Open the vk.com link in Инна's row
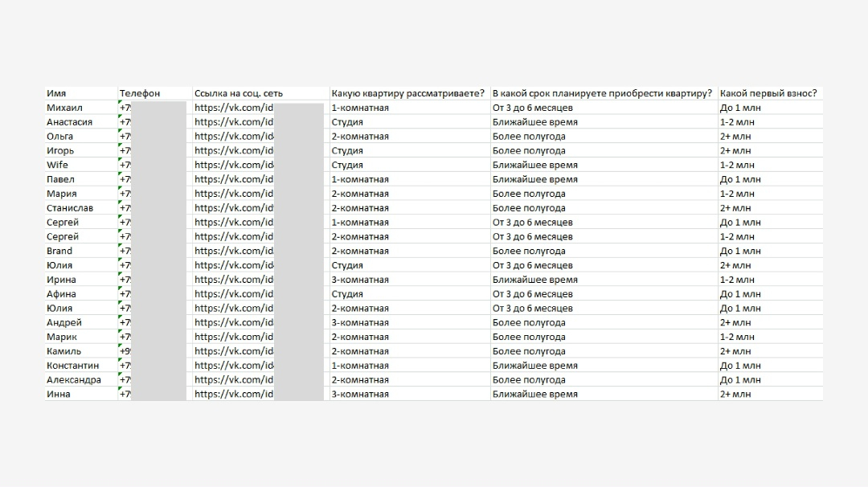868x487 pixels. coord(234,394)
